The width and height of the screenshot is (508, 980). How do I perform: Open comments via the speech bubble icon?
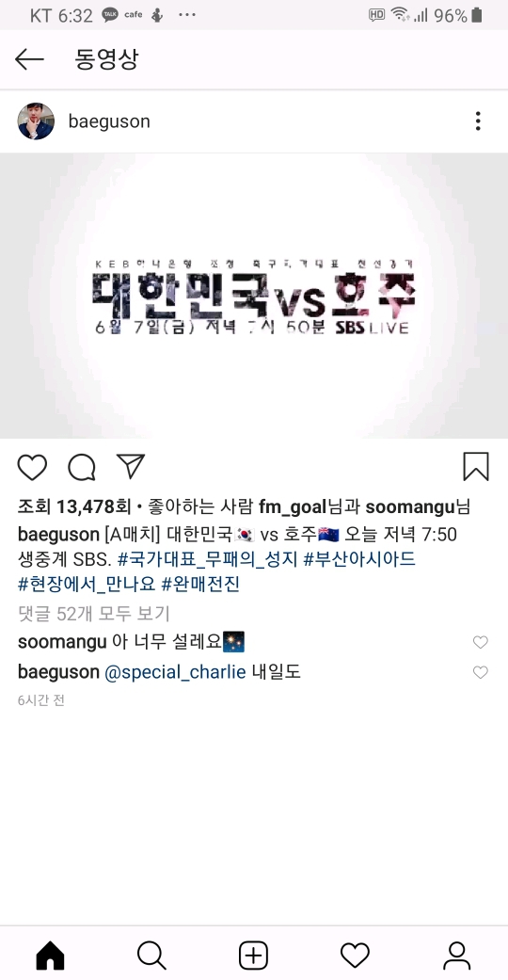coord(82,467)
